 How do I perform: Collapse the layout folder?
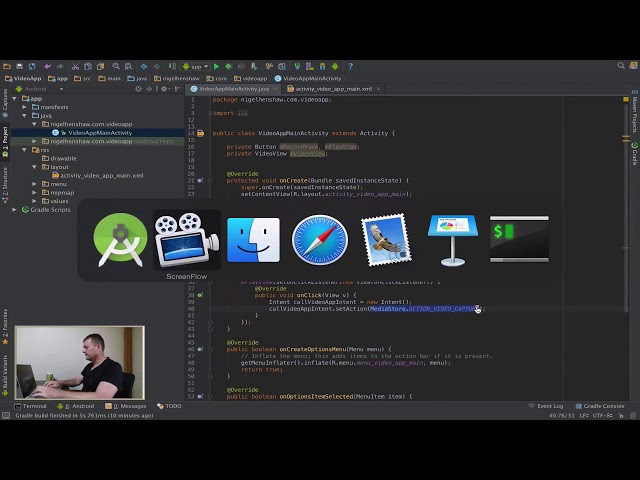coord(34,167)
